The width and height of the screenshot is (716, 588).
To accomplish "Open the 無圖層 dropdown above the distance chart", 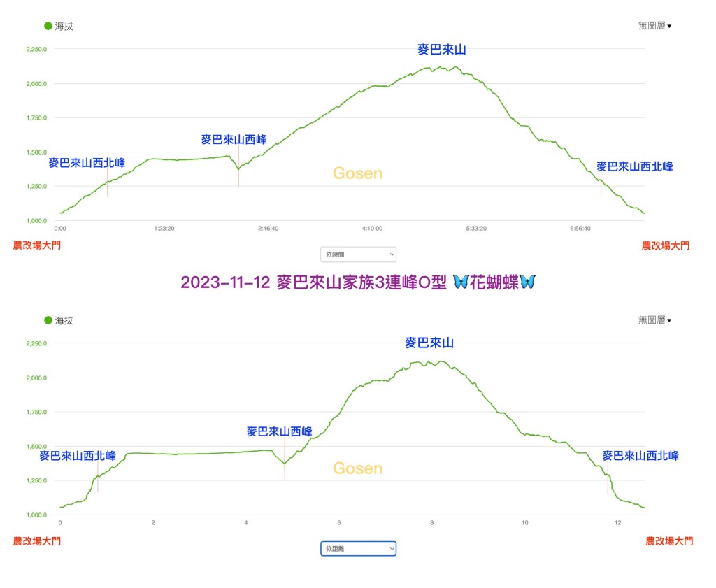I will (x=654, y=320).
